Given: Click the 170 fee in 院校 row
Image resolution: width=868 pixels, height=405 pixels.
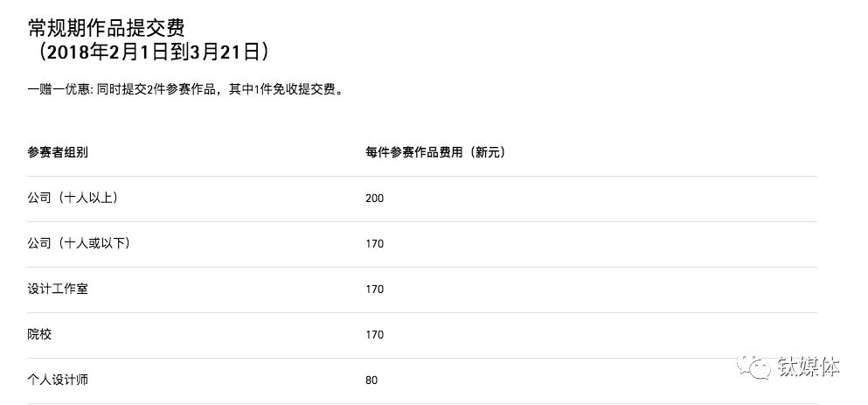Looking at the screenshot, I should pyautogui.click(x=374, y=334).
